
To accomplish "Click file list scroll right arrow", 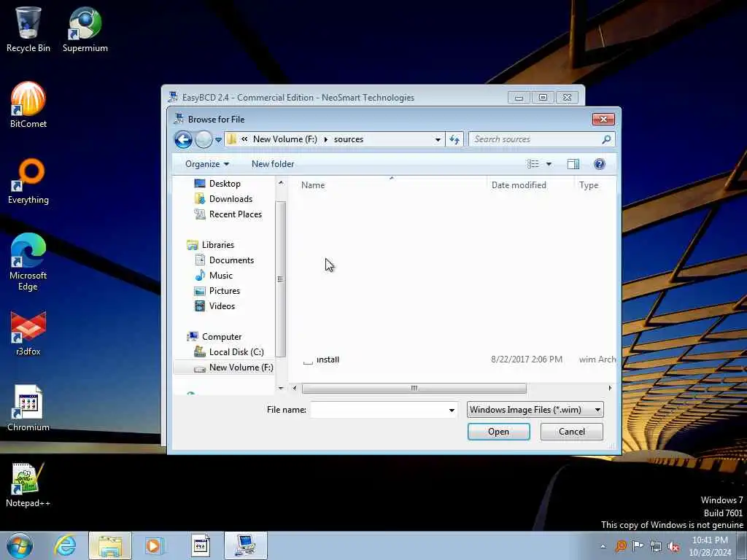I will pyautogui.click(x=610, y=388).
